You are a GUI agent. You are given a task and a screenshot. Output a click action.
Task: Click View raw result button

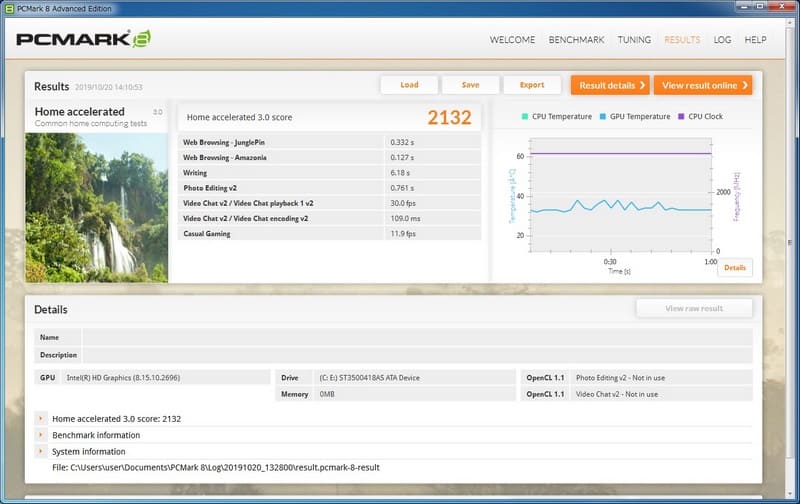(x=694, y=308)
